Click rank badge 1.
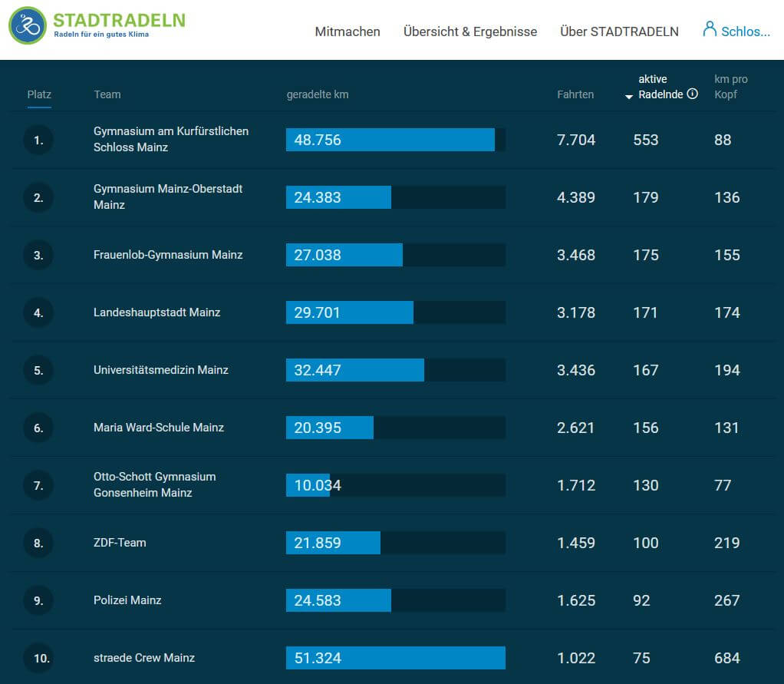 tap(38, 140)
